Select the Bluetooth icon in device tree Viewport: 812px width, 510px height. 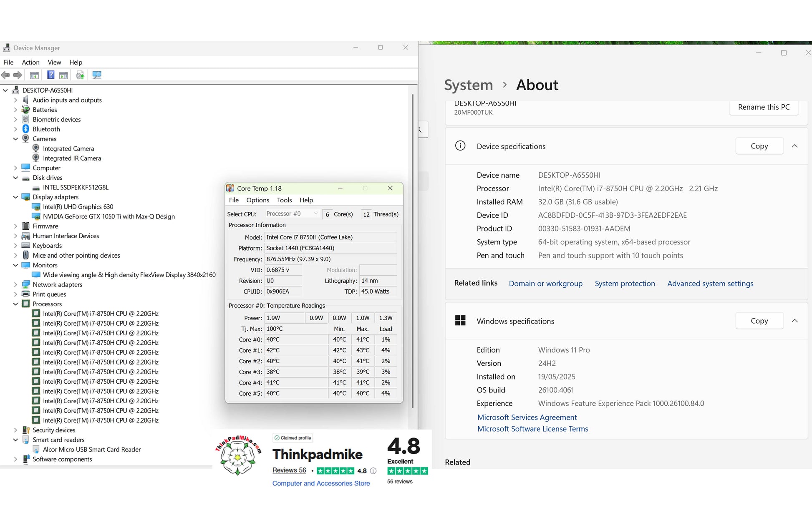[x=26, y=129]
